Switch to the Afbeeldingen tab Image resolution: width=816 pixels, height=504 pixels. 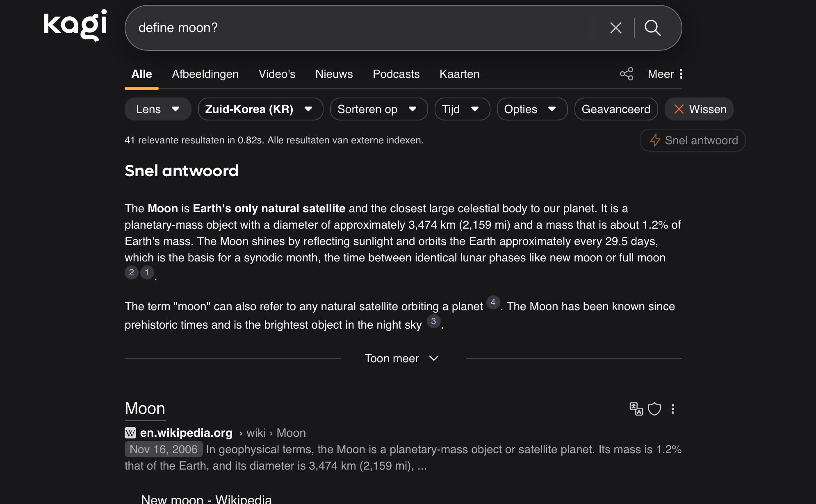(x=205, y=74)
